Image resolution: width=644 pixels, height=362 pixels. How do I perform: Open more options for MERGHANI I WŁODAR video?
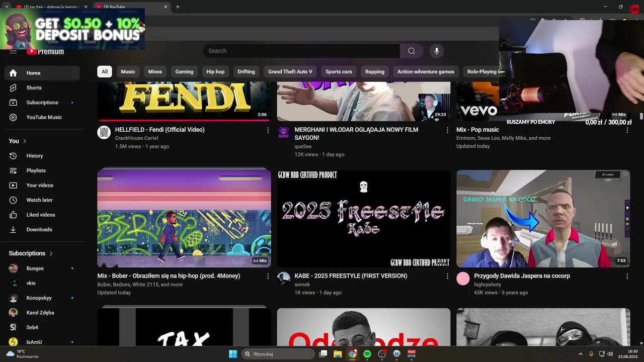pyautogui.click(x=447, y=130)
